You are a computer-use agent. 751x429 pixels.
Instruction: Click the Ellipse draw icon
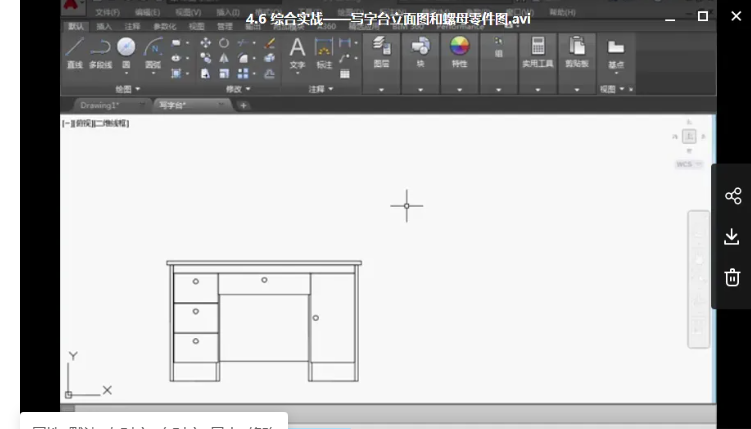coord(176,58)
